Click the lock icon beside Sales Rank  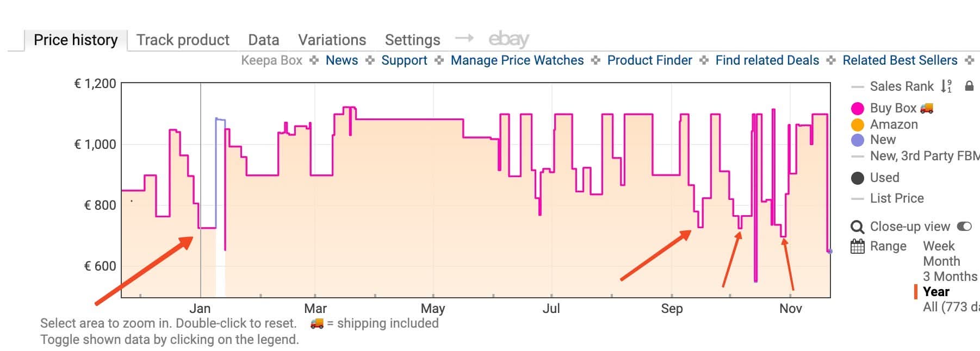(969, 86)
